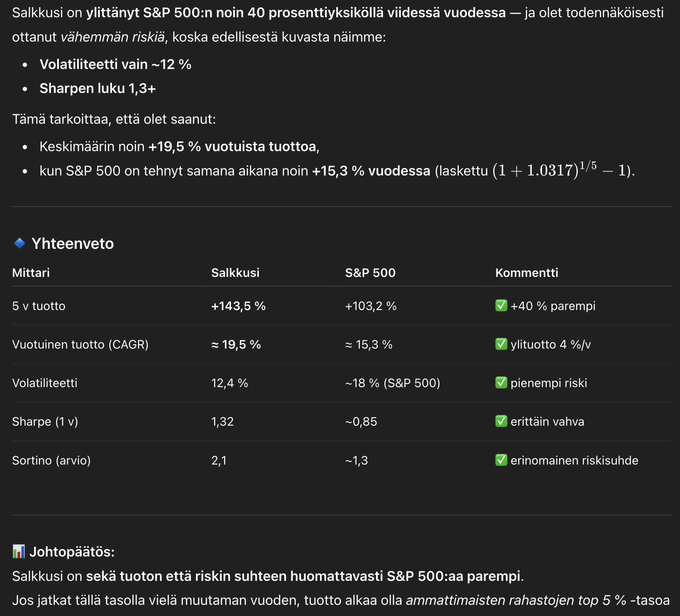Screen dimensions: 680x616
Task: Click the 'Sortino (arvio)' row label
Action: [x=51, y=460]
